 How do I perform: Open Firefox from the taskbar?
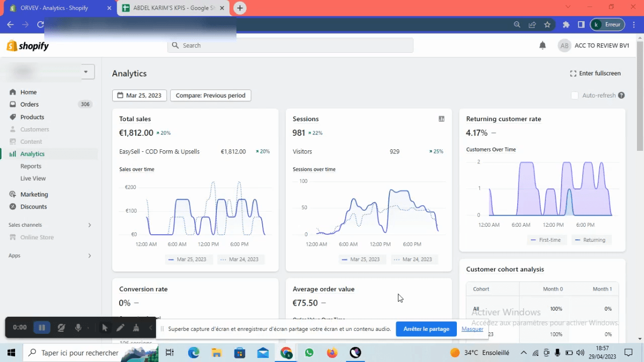[x=332, y=352]
